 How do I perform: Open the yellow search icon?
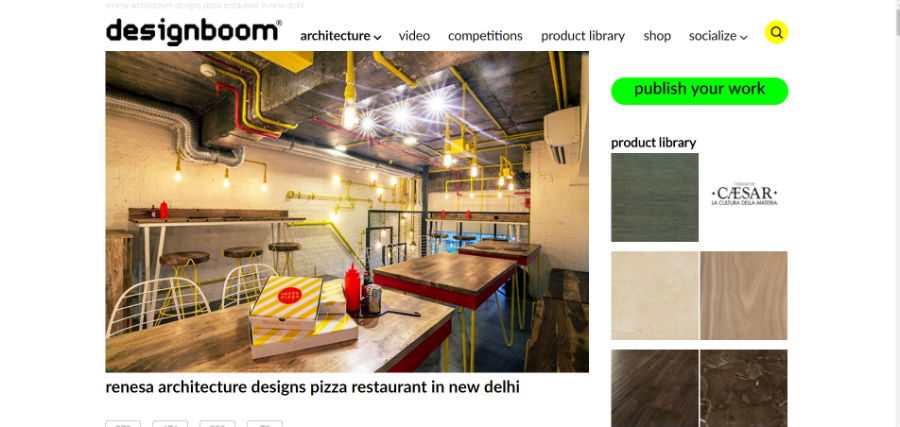[x=776, y=32]
